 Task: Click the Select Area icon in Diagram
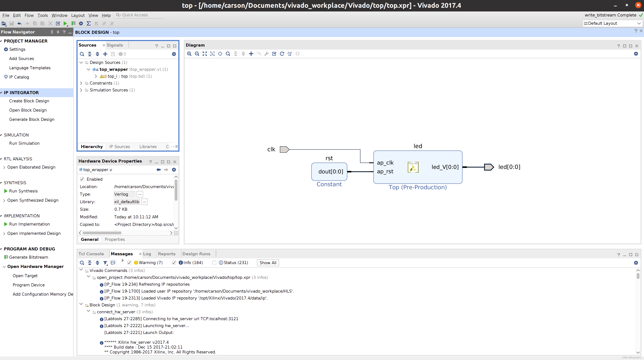pyautogui.click(x=213, y=54)
